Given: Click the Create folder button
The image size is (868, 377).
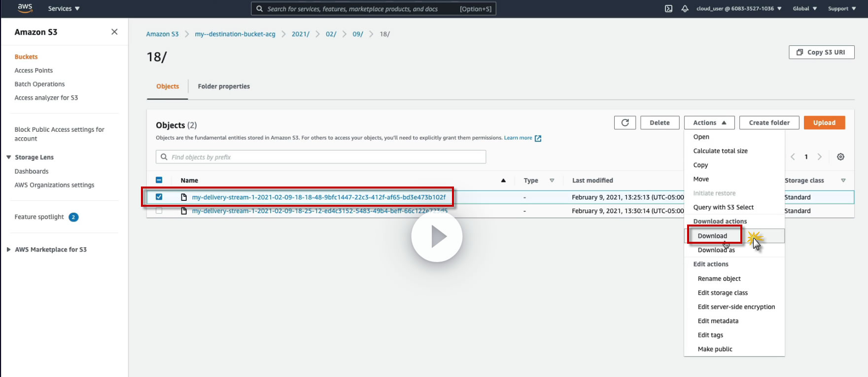Looking at the screenshot, I should pyautogui.click(x=769, y=122).
